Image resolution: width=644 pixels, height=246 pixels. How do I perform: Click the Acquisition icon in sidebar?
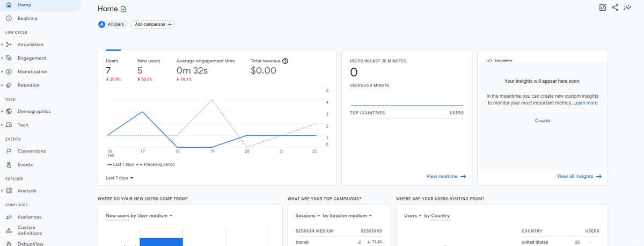pos(9,45)
